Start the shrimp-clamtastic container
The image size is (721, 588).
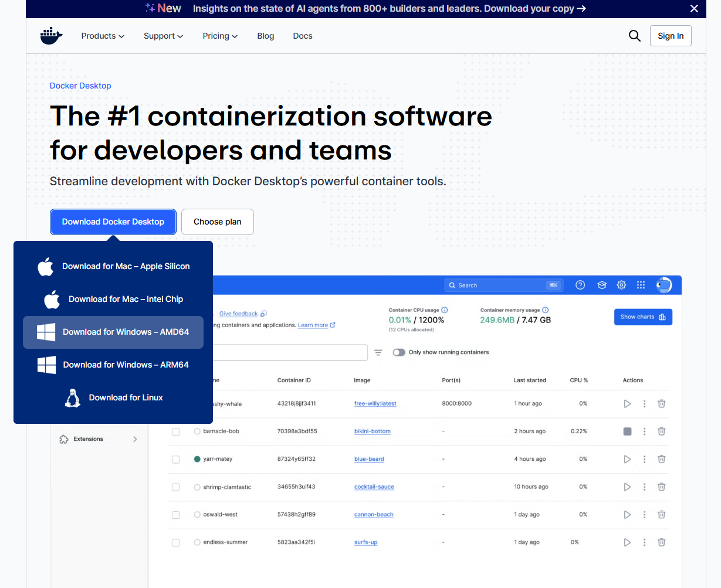(627, 487)
